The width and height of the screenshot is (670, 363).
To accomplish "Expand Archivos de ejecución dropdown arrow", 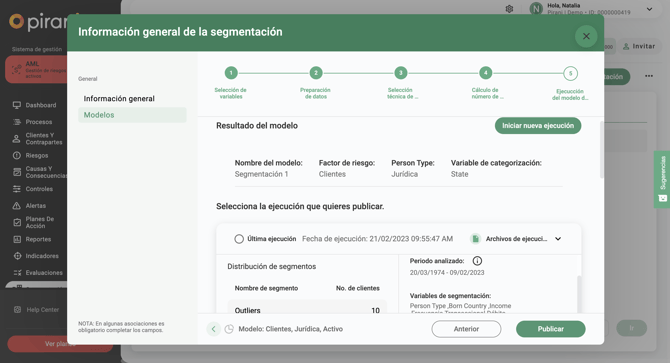I will [558, 239].
